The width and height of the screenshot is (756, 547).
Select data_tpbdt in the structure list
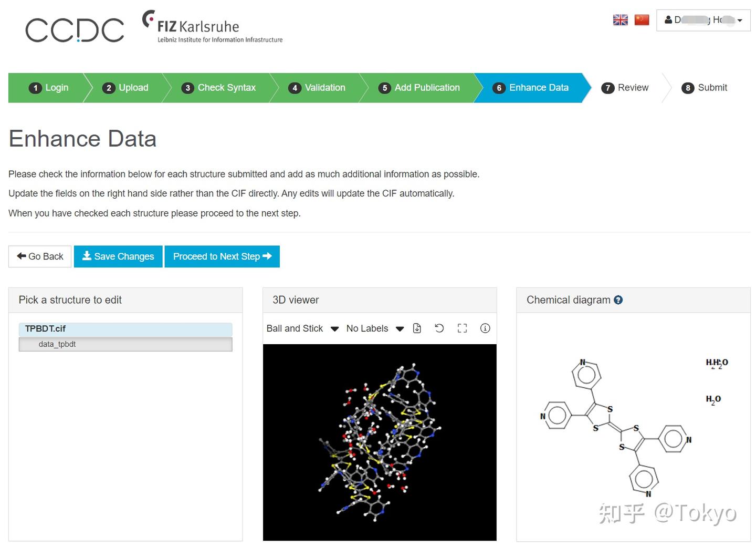point(125,344)
